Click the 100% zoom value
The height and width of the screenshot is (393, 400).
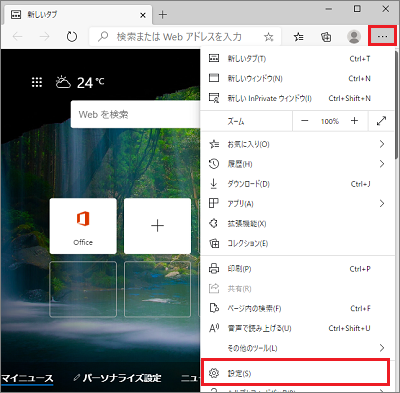click(x=330, y=121)
